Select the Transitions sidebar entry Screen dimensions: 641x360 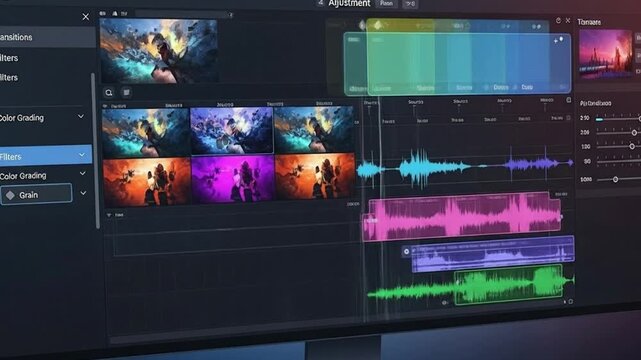pos(46,37)
